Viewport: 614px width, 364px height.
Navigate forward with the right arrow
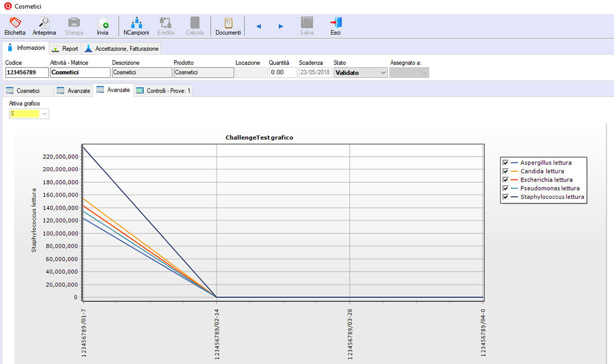coord(280,26)
